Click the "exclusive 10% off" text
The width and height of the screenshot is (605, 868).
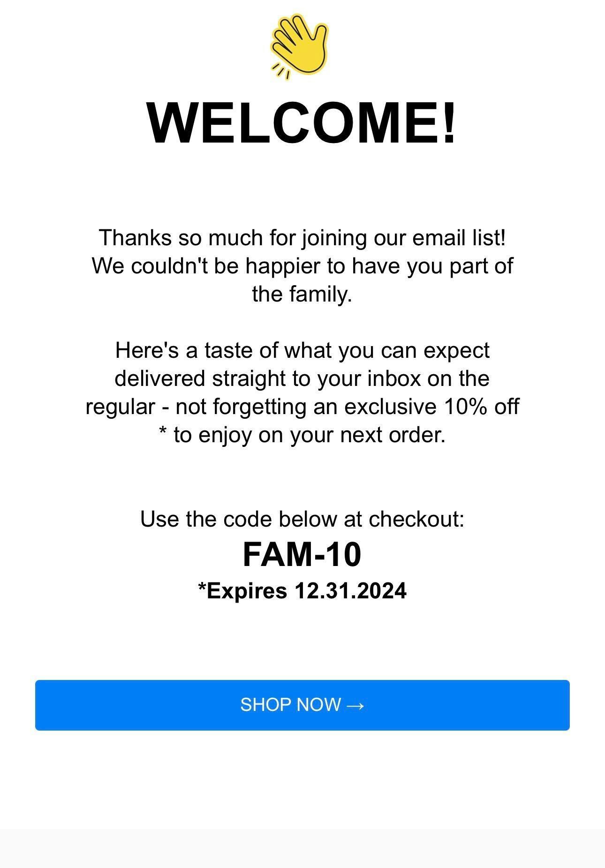click(x=431, y=407)
